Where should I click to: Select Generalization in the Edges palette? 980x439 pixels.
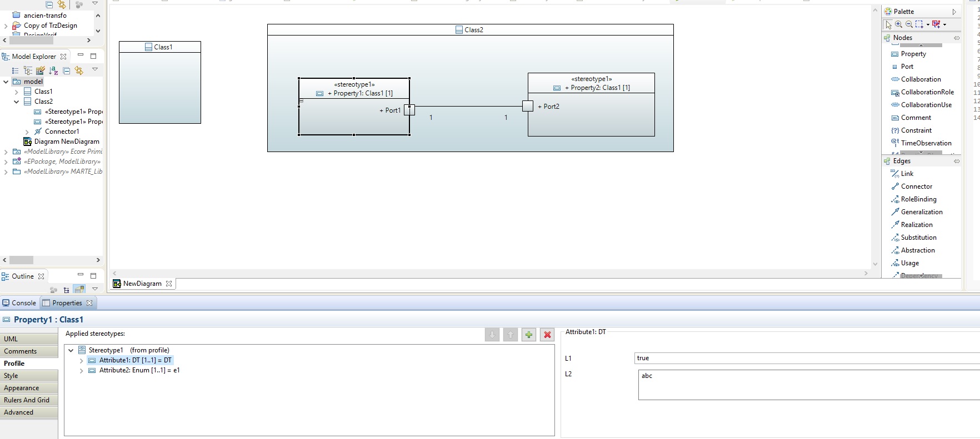(x=921, y=212)
